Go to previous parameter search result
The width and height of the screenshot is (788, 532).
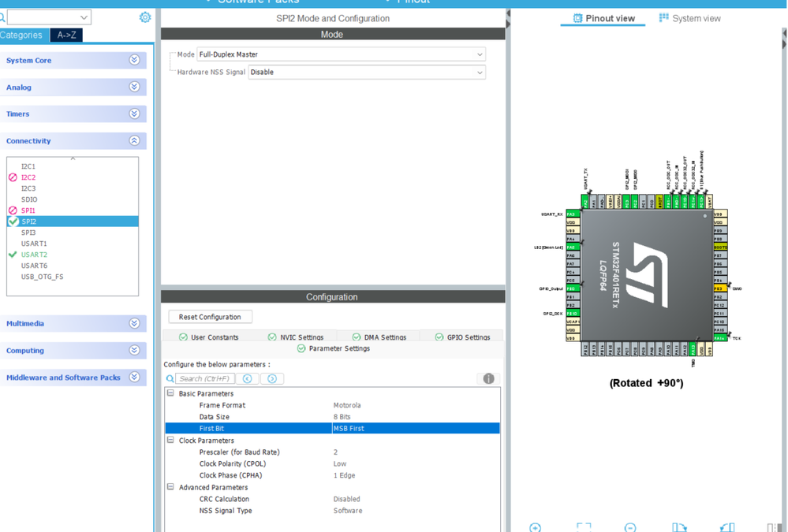247,379
